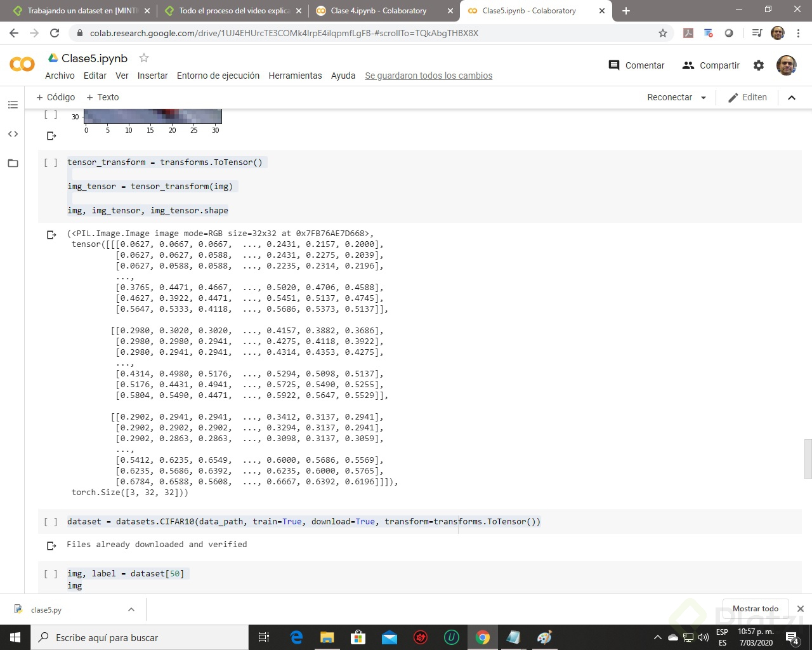Open Microsoft Store from the taskbar
812x650 pixels.
click(358, 637)
